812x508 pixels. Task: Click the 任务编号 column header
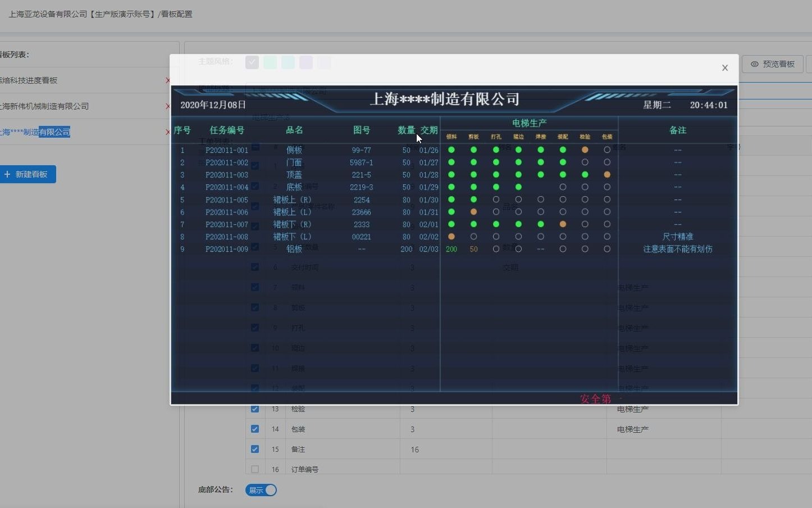227,130
